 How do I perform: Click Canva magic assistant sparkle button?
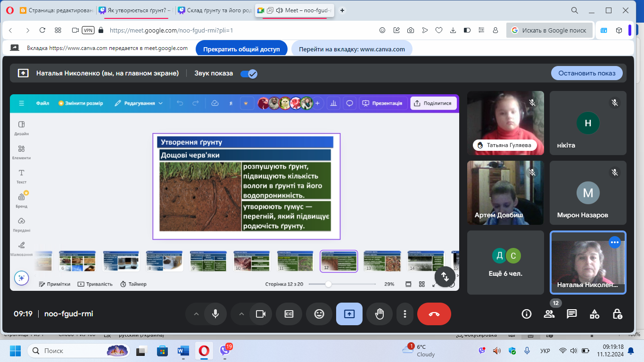pyautogui.click(x=21, y=278)
